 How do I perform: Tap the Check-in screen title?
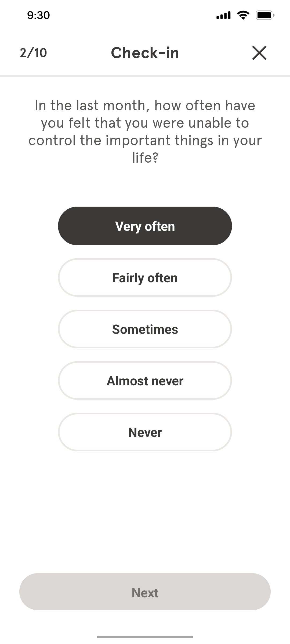(x=145, y=53)
